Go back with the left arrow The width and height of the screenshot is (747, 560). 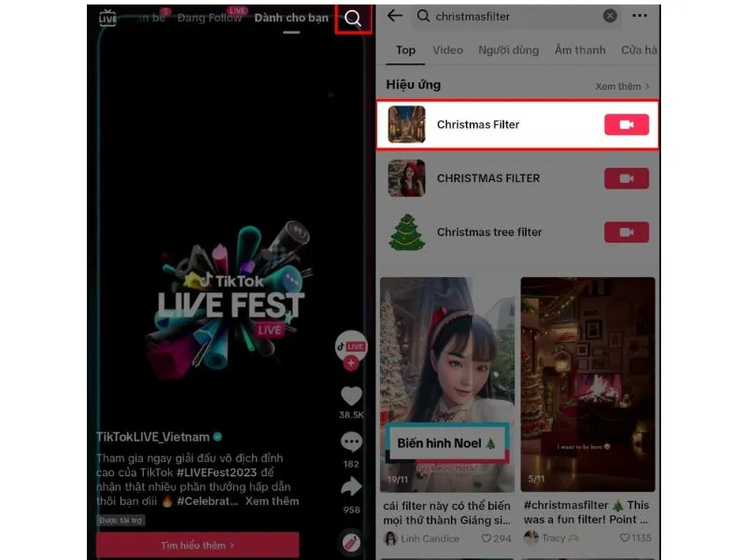click(x=395, y=16)
